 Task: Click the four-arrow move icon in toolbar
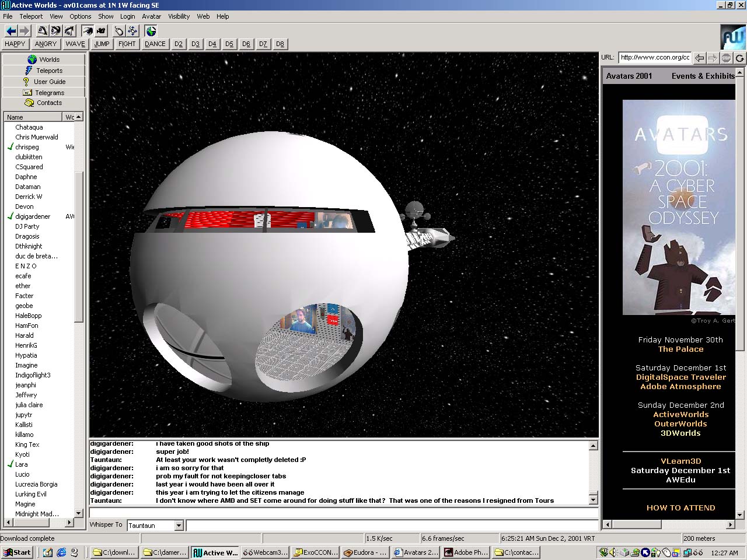[132, 31]
